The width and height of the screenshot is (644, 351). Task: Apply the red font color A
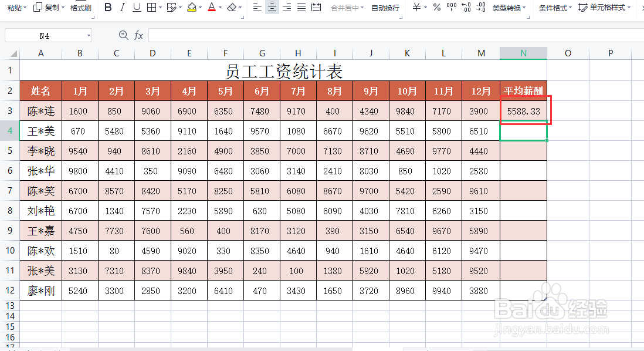click(212, 8)
